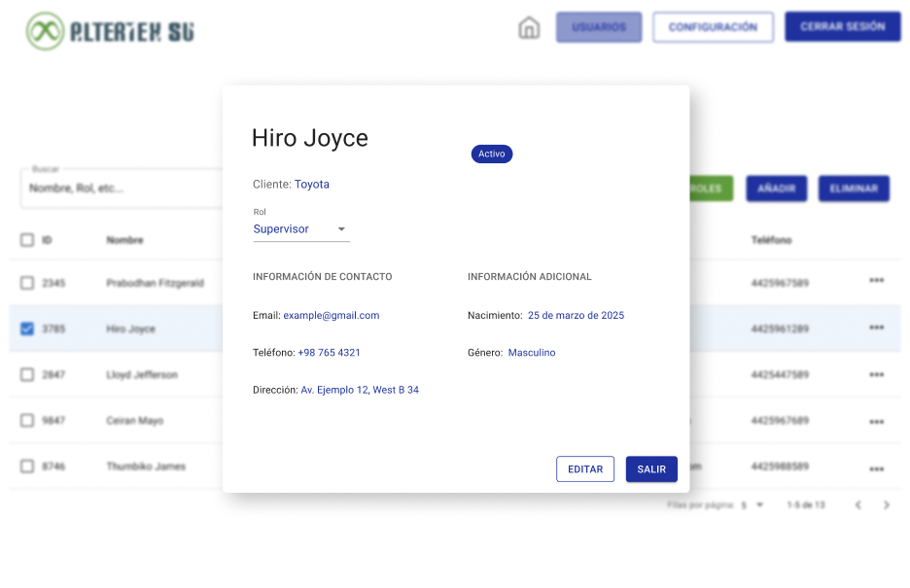The width and height of the screenshot is (910, 588).
Task: Go to the next table page
Action: coord(887,505)
